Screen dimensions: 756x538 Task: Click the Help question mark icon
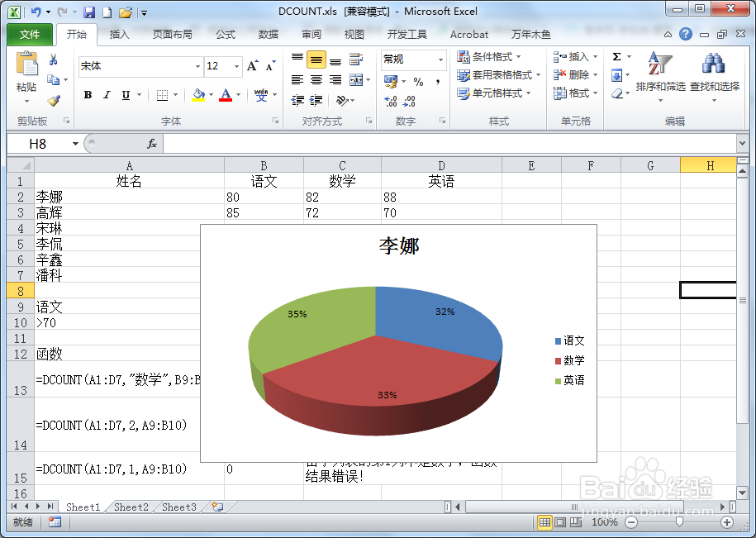685,34
